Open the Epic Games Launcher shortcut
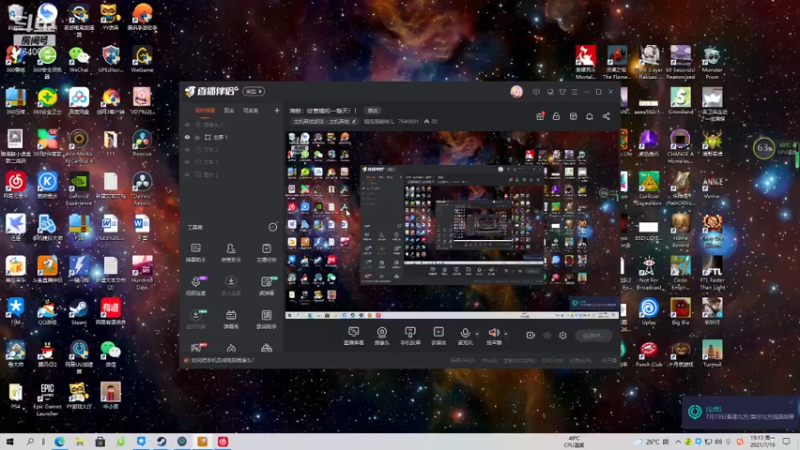This screenshot has height=450, width=800. tap(47, 400)
